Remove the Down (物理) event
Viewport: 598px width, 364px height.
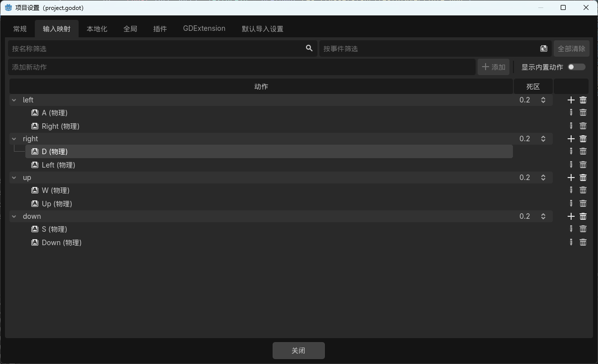click(583, 242)
